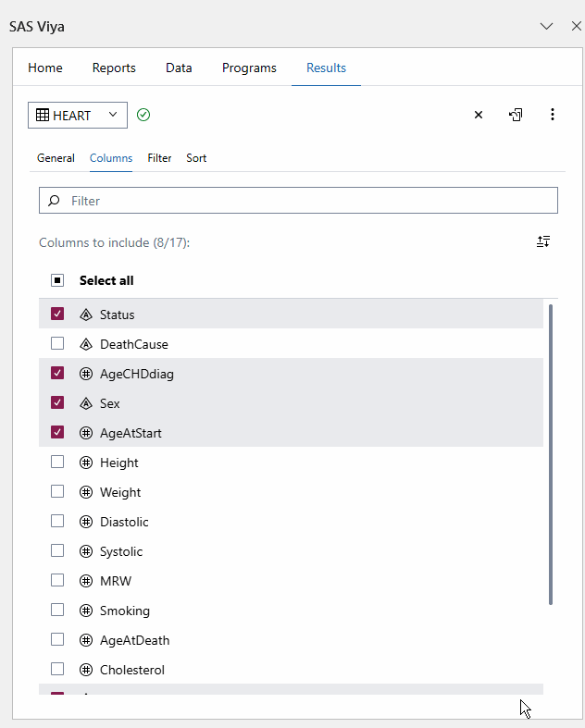Viewport: 585px width, 728px height.
Task: Open the Filter sub-tab
Action: pyautogui.click(x=159, y=158)
